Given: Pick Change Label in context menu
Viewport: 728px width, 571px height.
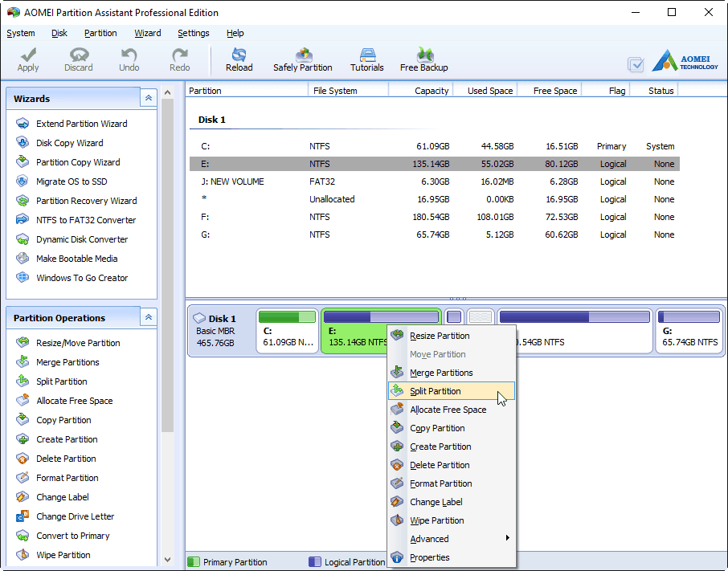Looking at the screenshot, I should click(452, 502).
